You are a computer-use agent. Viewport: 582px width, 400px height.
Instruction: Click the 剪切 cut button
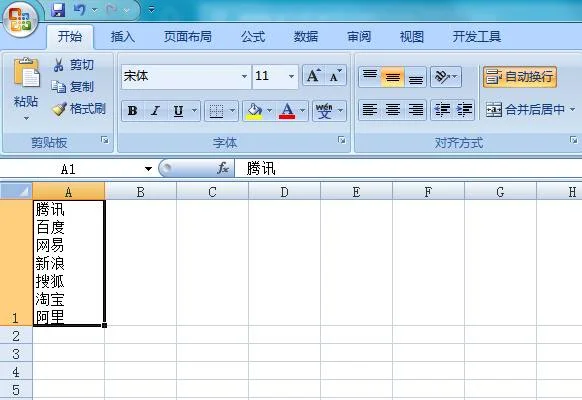point(73,65)
